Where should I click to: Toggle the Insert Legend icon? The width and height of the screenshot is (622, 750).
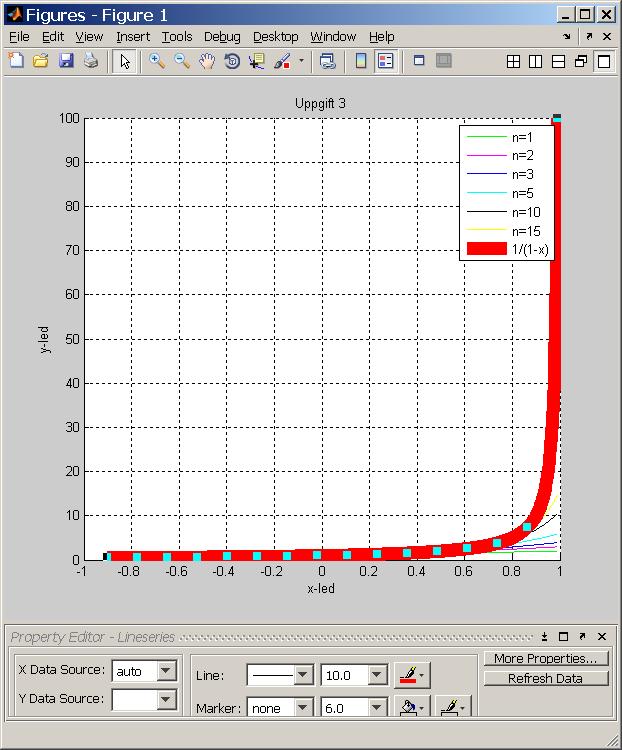(x=386, y=61)
